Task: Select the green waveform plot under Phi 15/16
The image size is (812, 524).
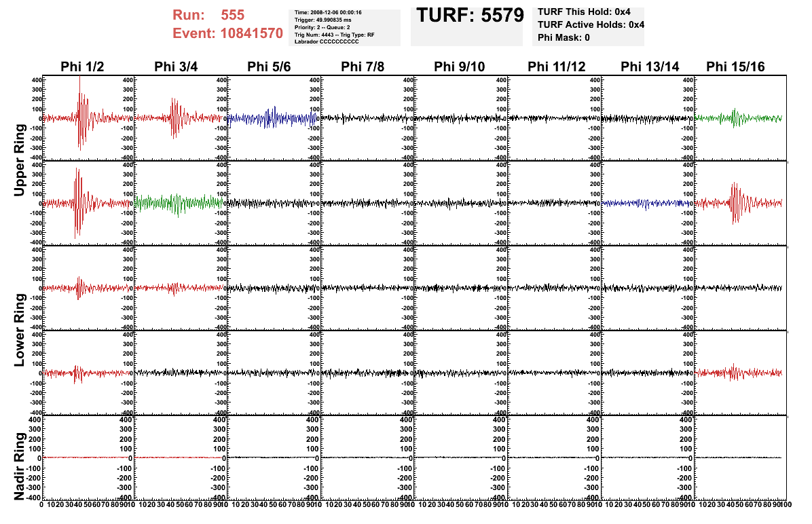Action: pyautogui.click(x=741, y=118)
